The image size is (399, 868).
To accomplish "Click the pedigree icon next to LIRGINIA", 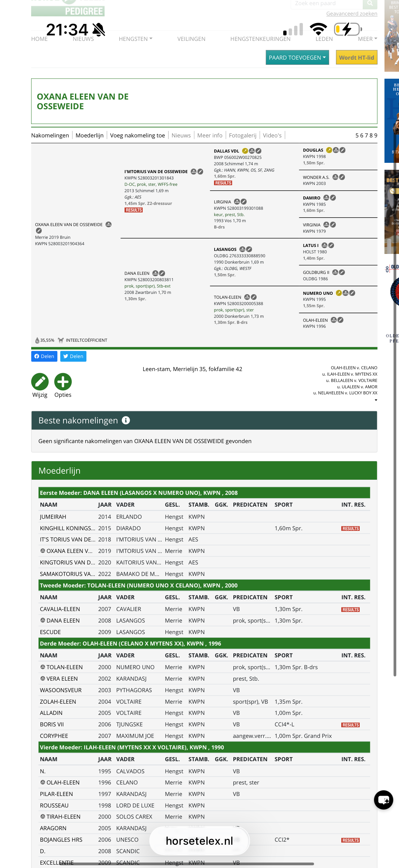I will click(237, 202).
